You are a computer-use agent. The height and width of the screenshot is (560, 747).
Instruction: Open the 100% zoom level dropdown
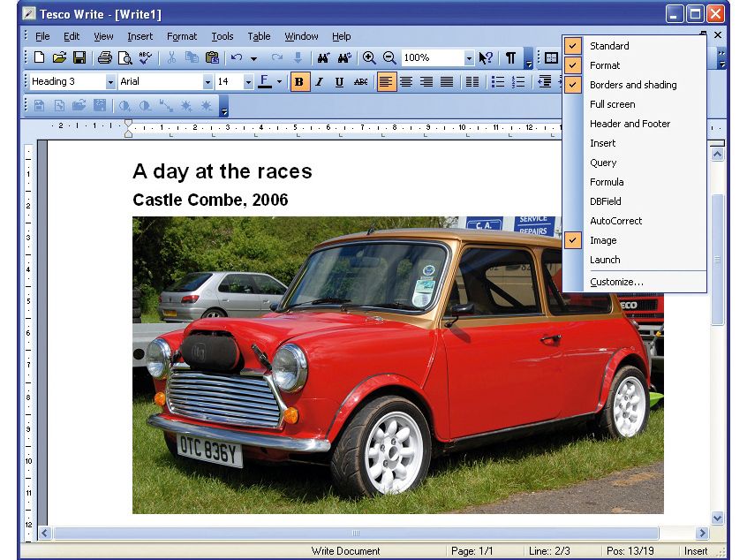(469, 58)
